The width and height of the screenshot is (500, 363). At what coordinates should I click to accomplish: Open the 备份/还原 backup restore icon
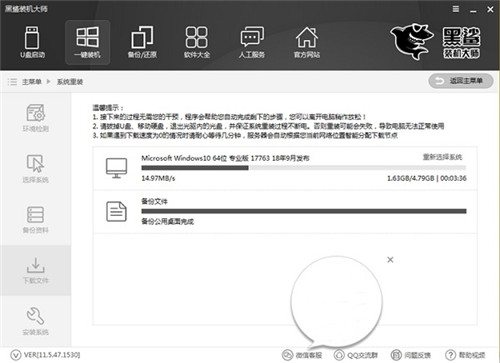[x=142, y=42]
